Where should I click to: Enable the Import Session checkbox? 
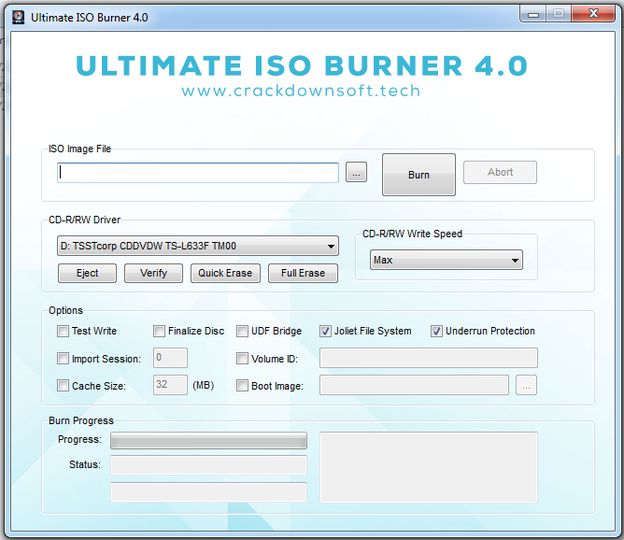[62, 359]
